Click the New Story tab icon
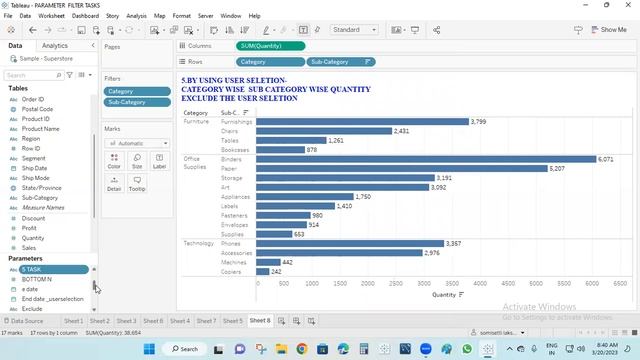 point(311,321)
